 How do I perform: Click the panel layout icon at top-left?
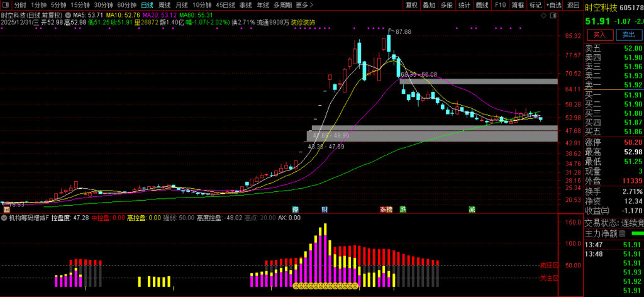click(6, 5)
